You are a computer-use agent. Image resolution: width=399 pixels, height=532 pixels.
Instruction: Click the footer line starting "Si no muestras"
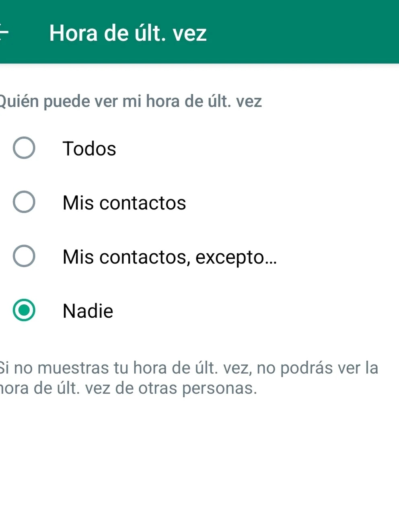point(188,368)
